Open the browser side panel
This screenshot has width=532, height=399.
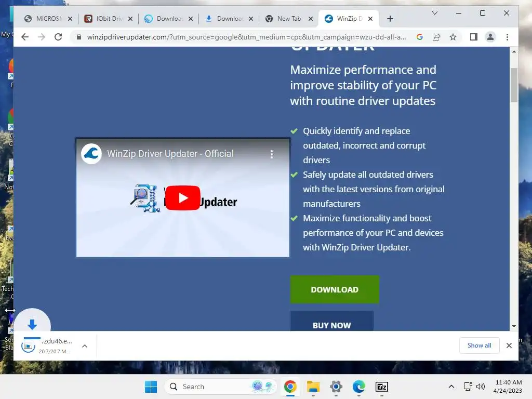474,37
